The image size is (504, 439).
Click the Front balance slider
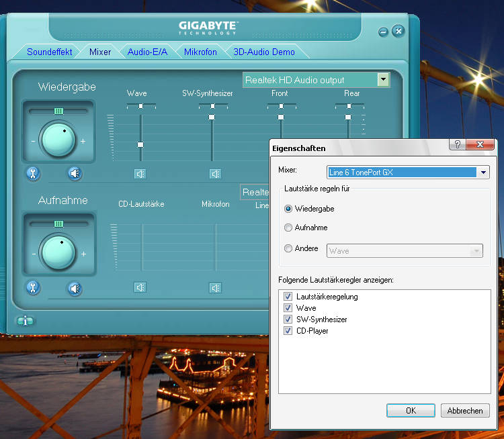click(282, 106)
